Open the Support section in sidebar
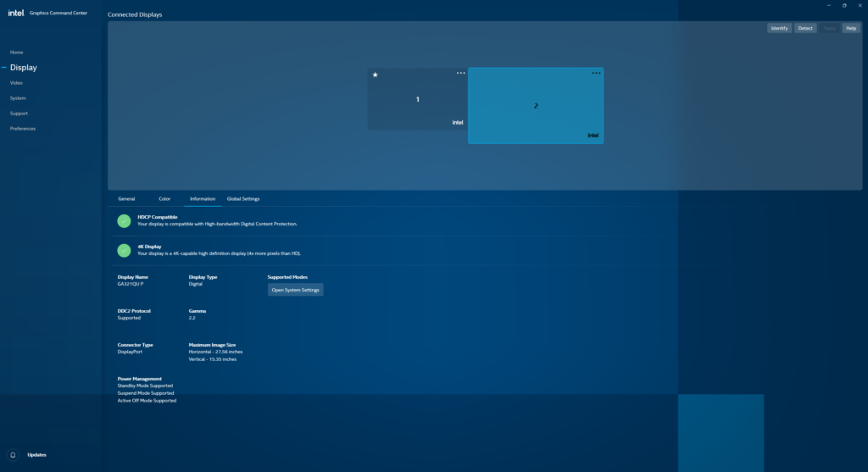This screenshot has width=868, height=472. click(19, 113)
